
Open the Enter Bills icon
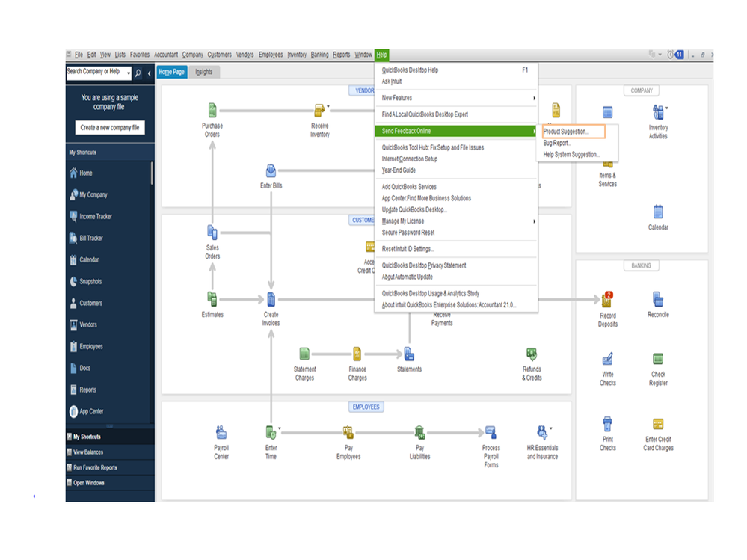271,170
